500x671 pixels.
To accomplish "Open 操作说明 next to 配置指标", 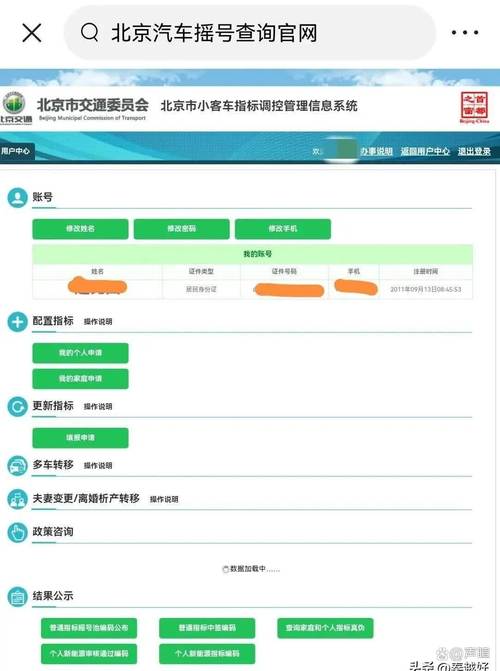I will click(x=98, y=321).
